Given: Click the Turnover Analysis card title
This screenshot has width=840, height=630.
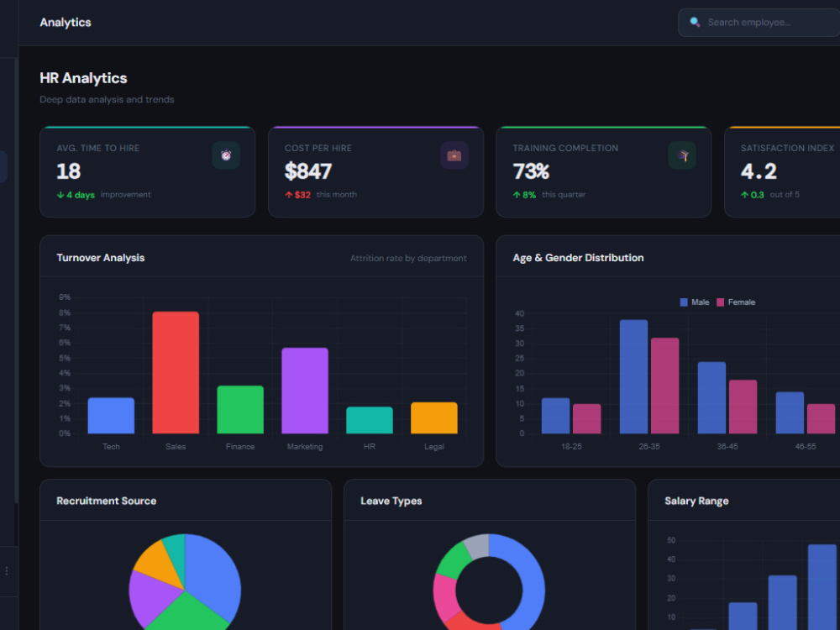Looking at the screenshot, I should [x=101, y=258].
